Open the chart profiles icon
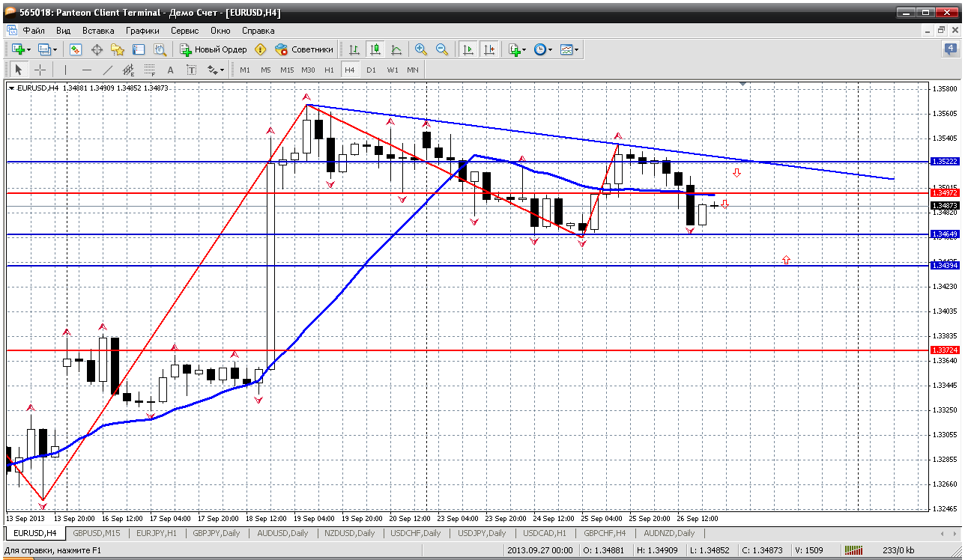965x560 pixels. coord(44,49)
